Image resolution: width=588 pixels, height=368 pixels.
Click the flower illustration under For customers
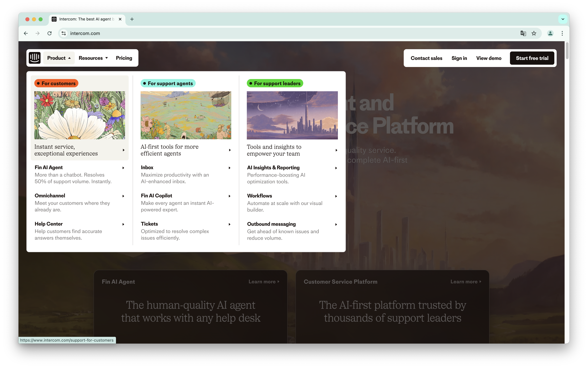coord(80,115)
